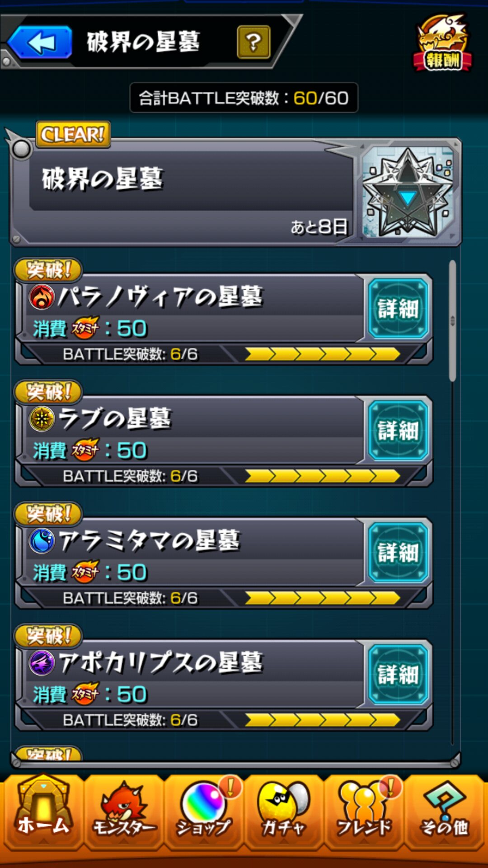Open the フレンド tab

[364, 811]
